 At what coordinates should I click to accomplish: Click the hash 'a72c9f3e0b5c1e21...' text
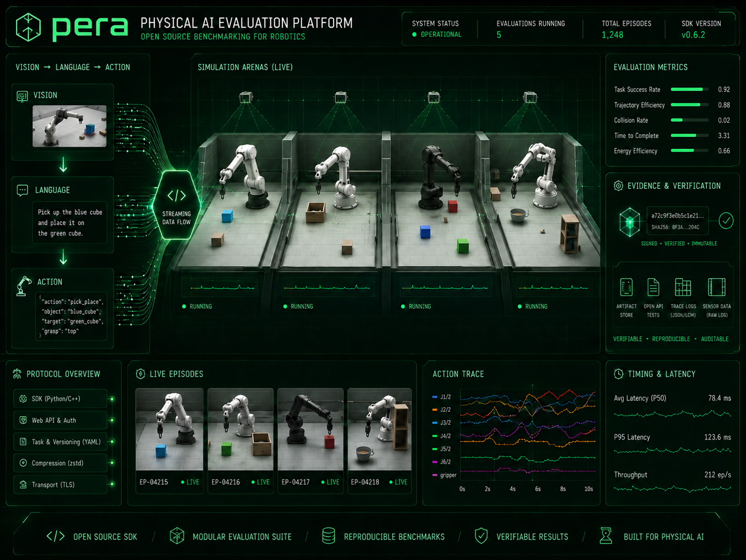click(677, 216)
